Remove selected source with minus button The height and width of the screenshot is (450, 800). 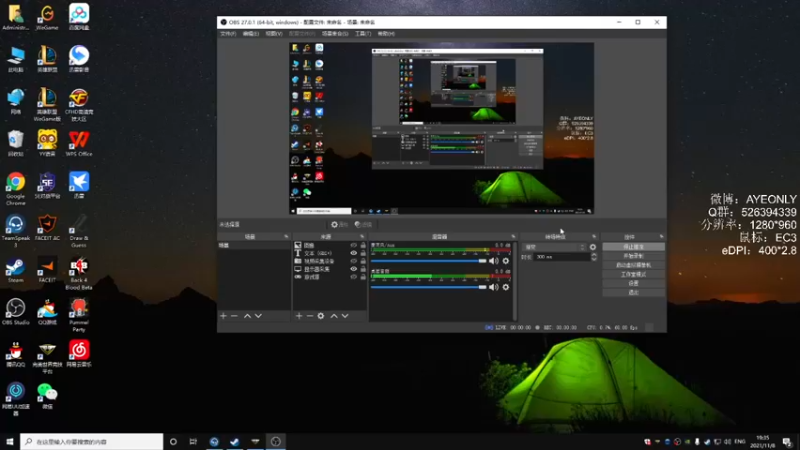point(310,316)
